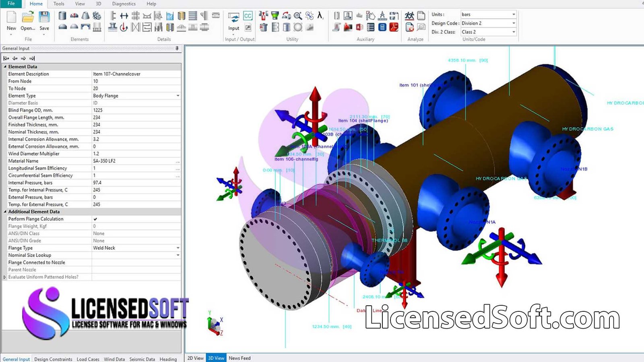Click the Open... file button
This screenshot has width=644, height=362.
28,21
